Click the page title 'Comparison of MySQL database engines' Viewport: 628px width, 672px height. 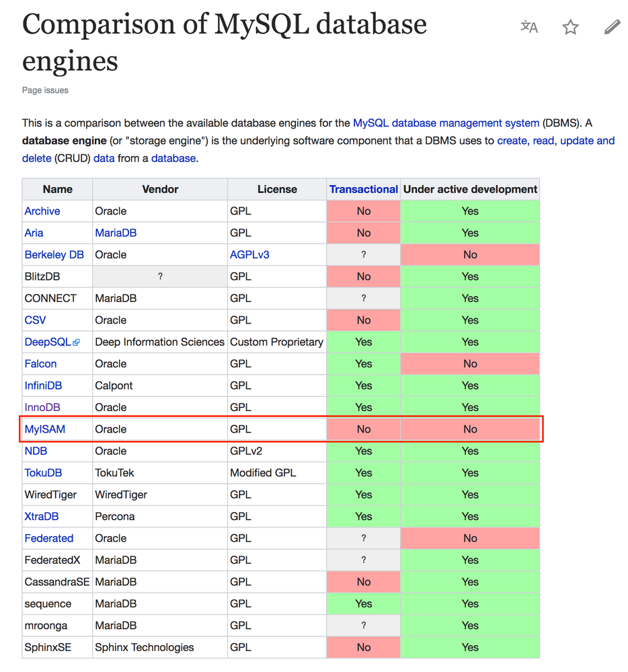[x=224, y=42]
